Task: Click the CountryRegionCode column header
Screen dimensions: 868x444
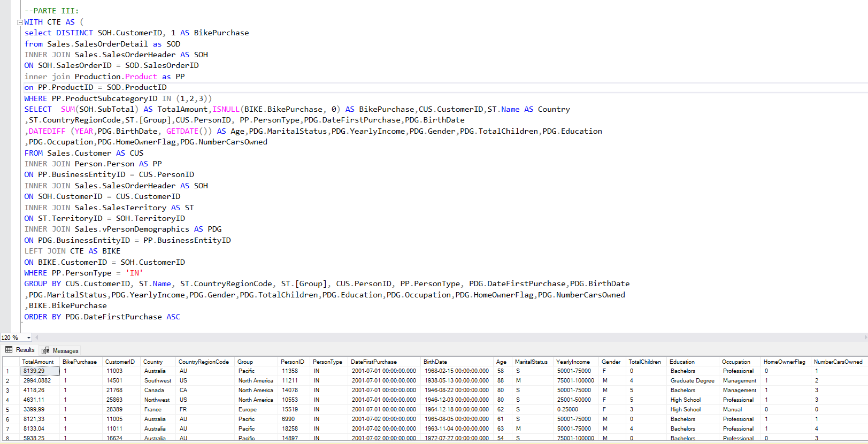Action: click(x=203, y=362)
